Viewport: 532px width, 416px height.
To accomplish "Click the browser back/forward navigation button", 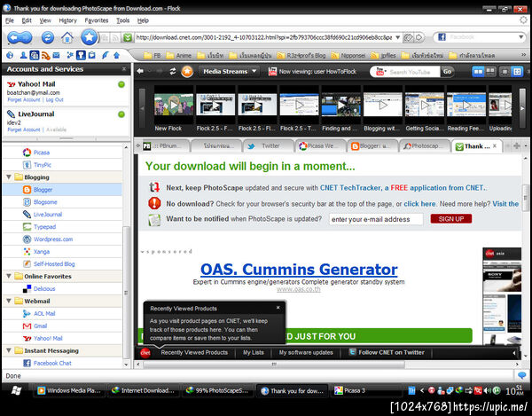I will click(20, 37).
